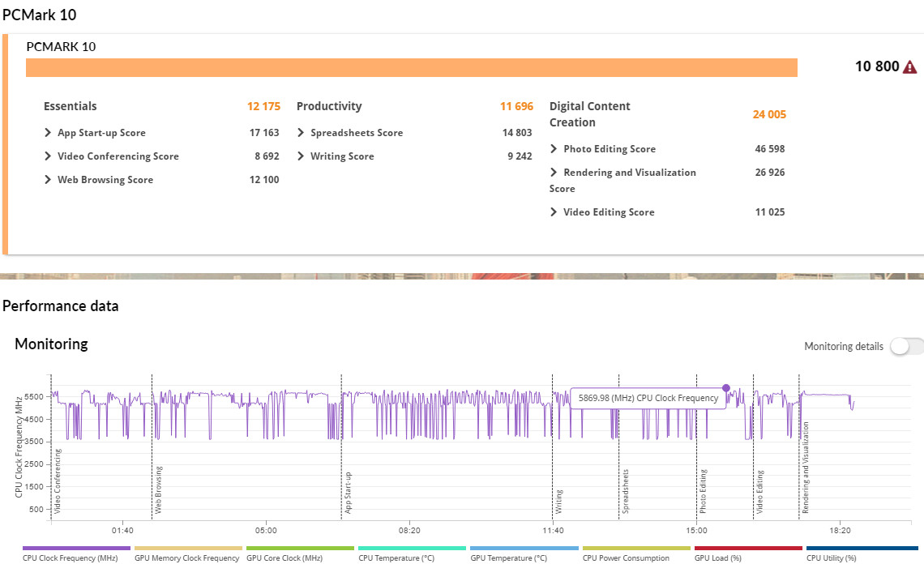Image resolution: width=924 pixels, height=564 pixels.
Task: Click the Video Conferencing value 8 692
Action: coord(267,156)
